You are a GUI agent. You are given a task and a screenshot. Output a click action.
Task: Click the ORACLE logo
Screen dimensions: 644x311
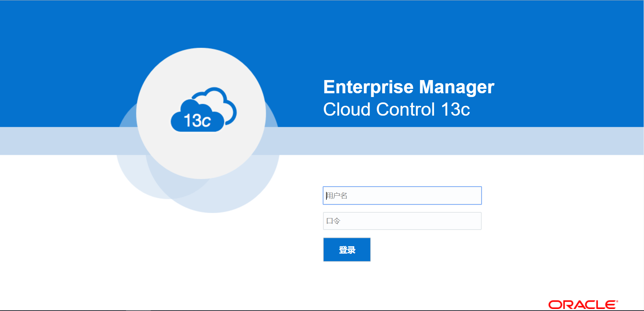tap(583, 305)
